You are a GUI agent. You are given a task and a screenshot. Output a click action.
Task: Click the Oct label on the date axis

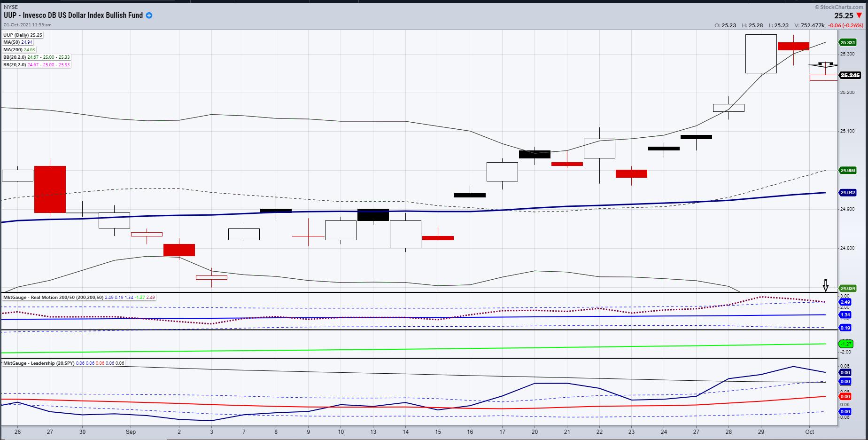point(810,432)
